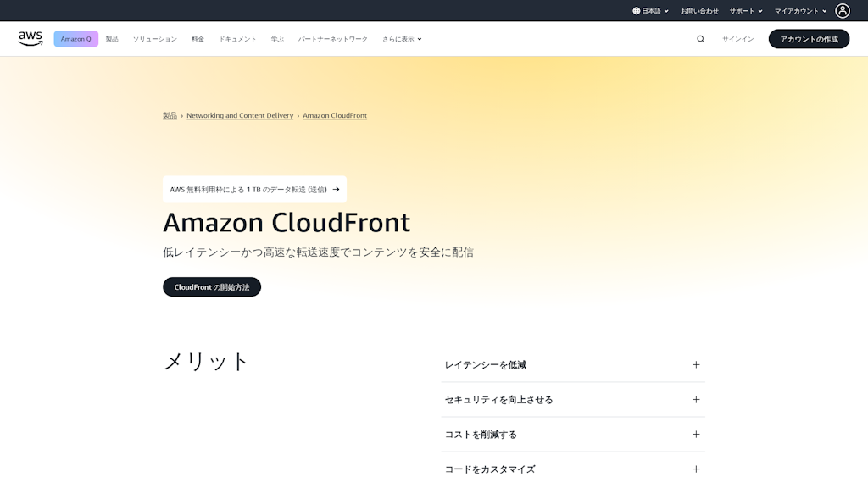Screen dimensions: 868x488
Task: Expand the マイアカウント dropdown
Action: tap(800, 11)
